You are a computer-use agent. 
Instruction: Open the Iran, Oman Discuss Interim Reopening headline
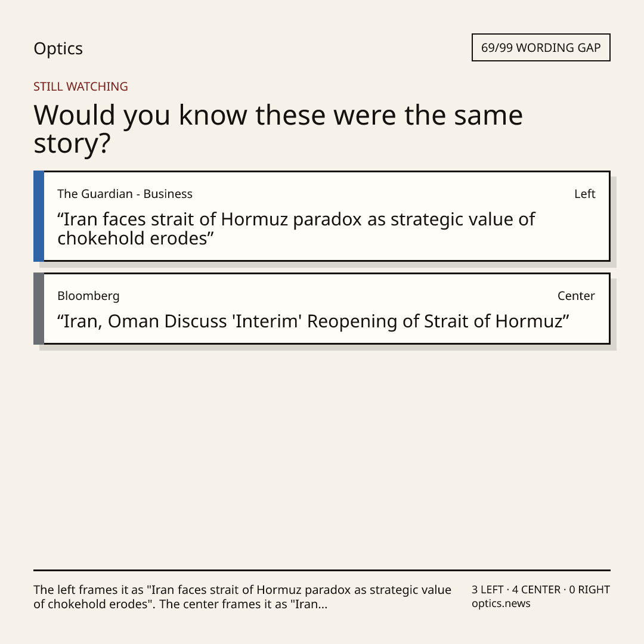(314, 321)
